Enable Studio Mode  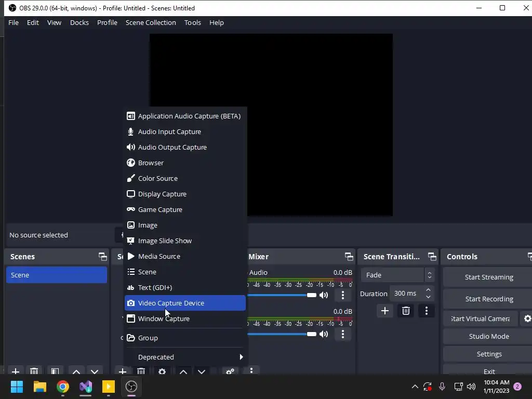click(488, 336)
